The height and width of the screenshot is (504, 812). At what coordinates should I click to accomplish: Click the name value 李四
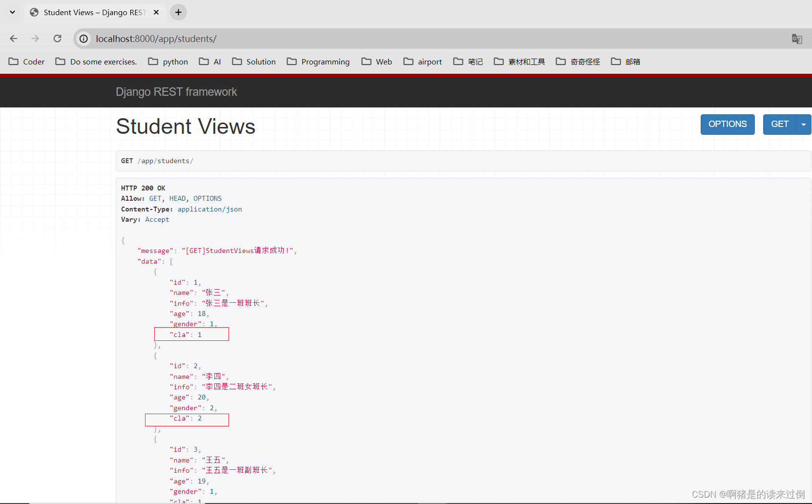pos(214,377)
